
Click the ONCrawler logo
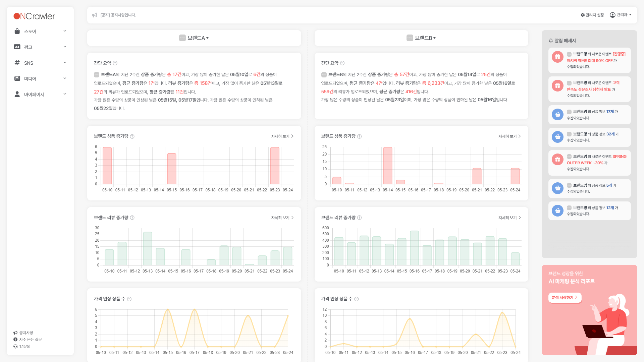pos(34,16)
